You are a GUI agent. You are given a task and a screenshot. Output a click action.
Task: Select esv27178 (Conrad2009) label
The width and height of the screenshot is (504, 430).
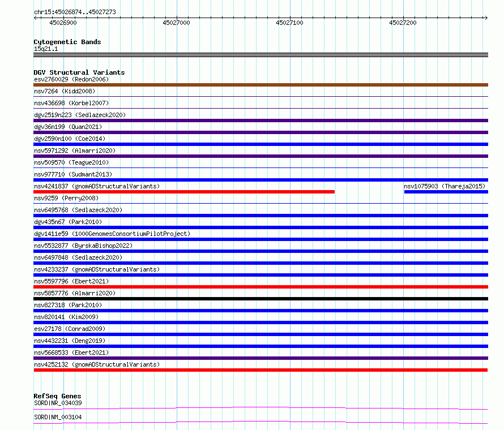tap(70, 329)
